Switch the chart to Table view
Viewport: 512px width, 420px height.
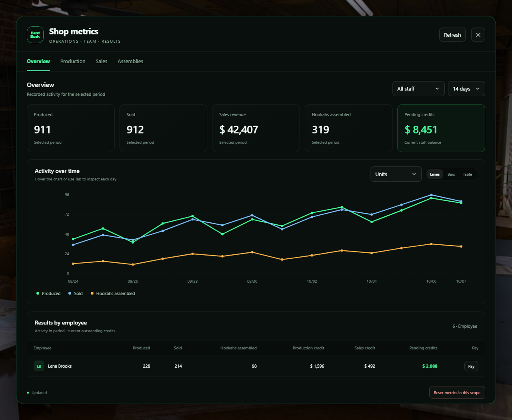[x=467, y=174]
